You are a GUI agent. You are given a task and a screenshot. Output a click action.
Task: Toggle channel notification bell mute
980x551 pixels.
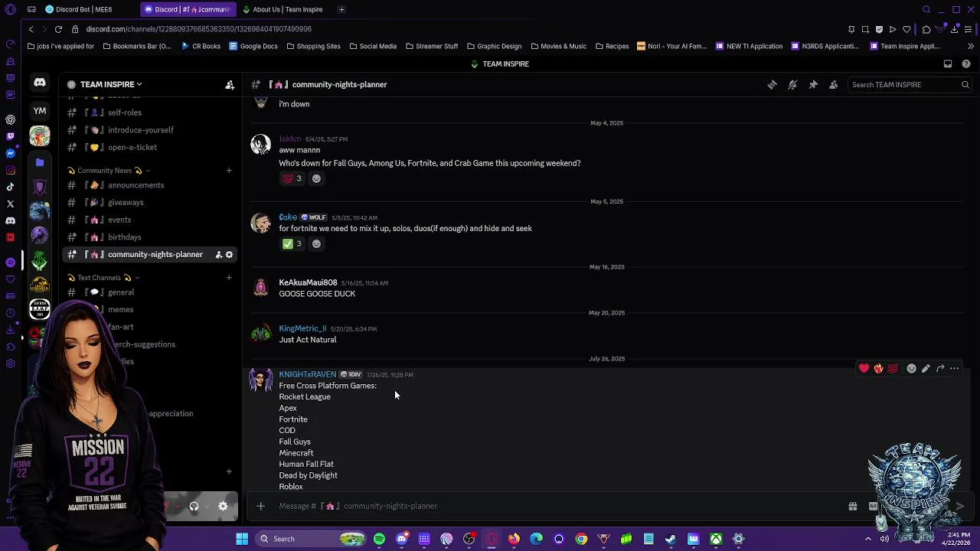(792, 85)
